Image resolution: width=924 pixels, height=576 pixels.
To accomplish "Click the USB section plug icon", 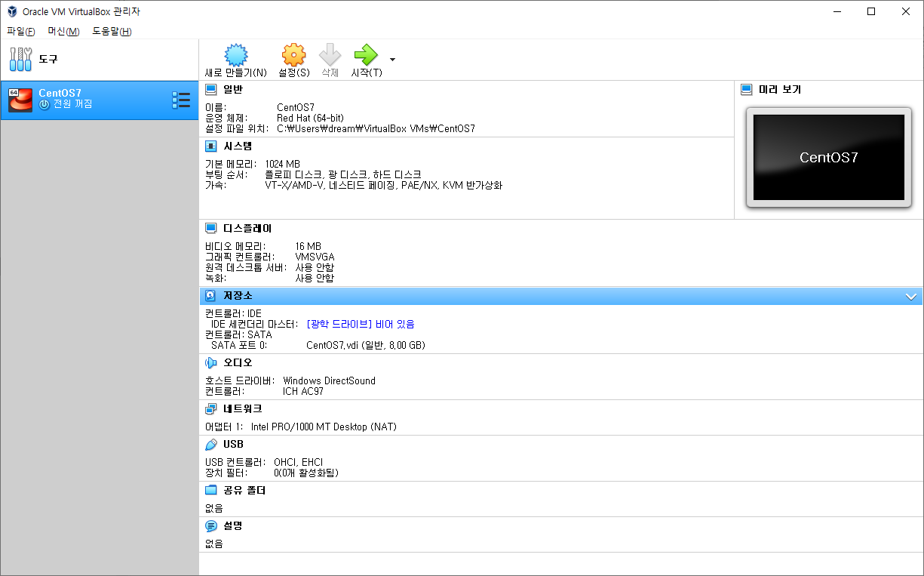I will click(x=211, y=445).
